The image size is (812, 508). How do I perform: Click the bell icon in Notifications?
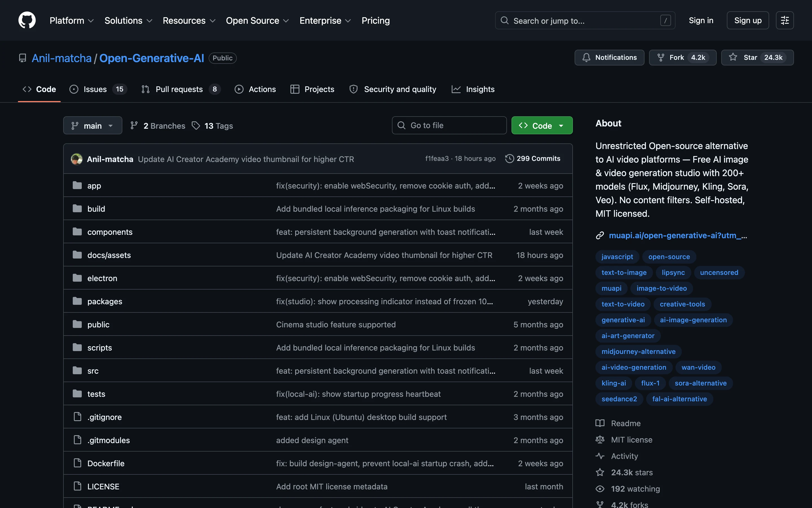586,58
